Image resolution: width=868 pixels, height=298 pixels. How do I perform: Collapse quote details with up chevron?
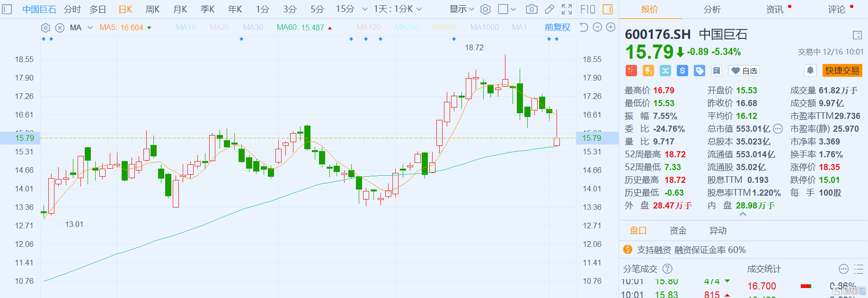pos(743,214)
